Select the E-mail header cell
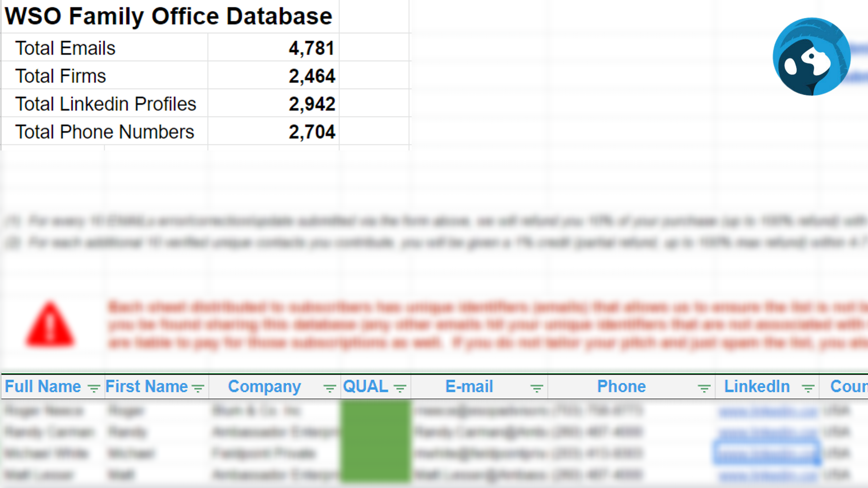 469,386
